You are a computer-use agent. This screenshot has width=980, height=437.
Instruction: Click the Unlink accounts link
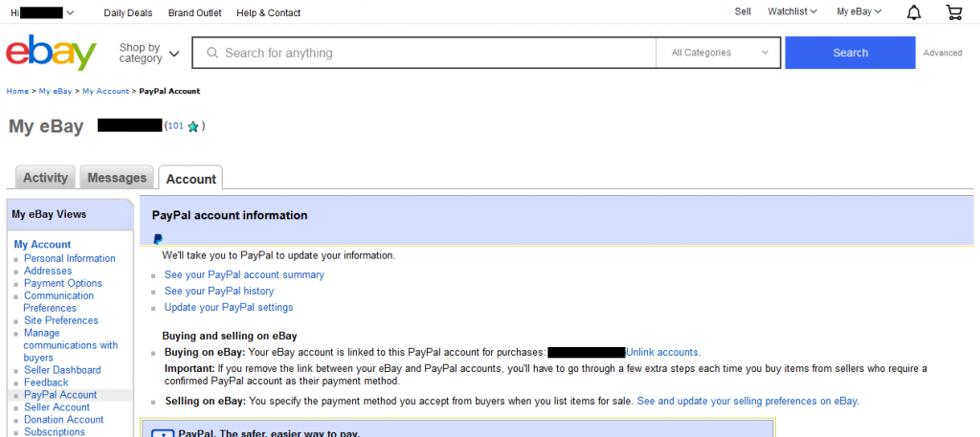tap(662, 352)
